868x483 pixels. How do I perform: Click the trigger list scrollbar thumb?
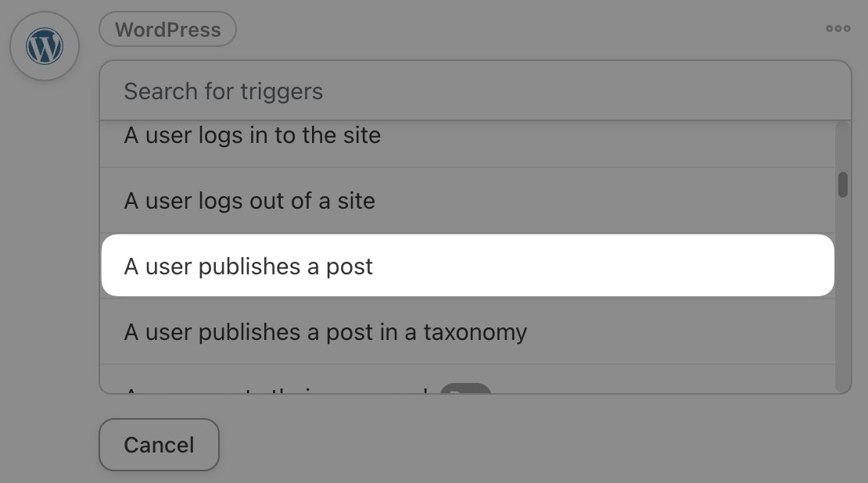[842, 184]
